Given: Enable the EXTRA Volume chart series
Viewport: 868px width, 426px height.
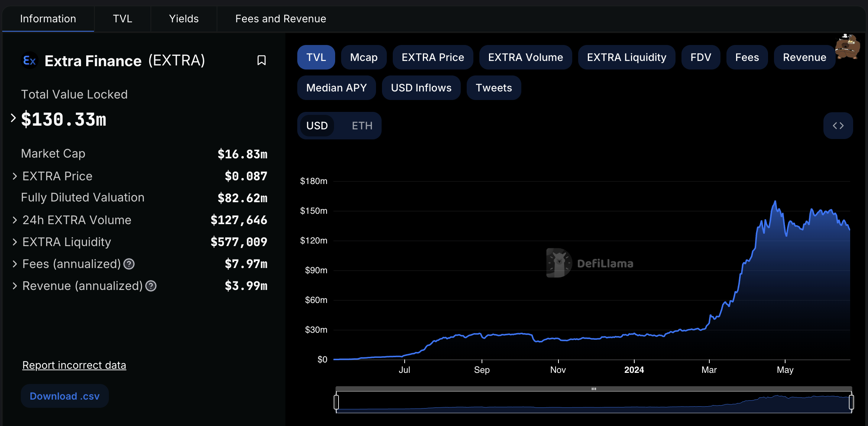Looking at the screenshot, I should pyautogui.click(x=525, y=57).
